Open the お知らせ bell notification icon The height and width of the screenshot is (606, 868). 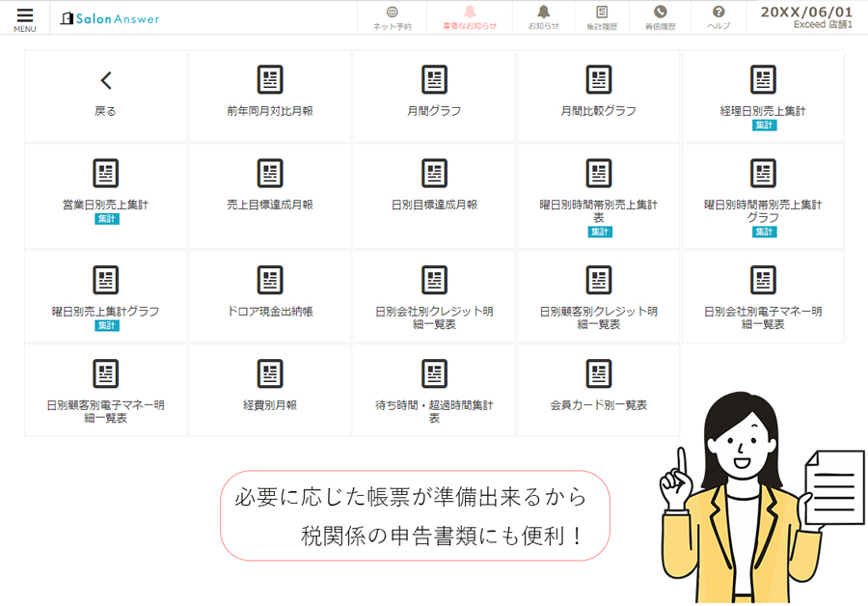point(543,16)
